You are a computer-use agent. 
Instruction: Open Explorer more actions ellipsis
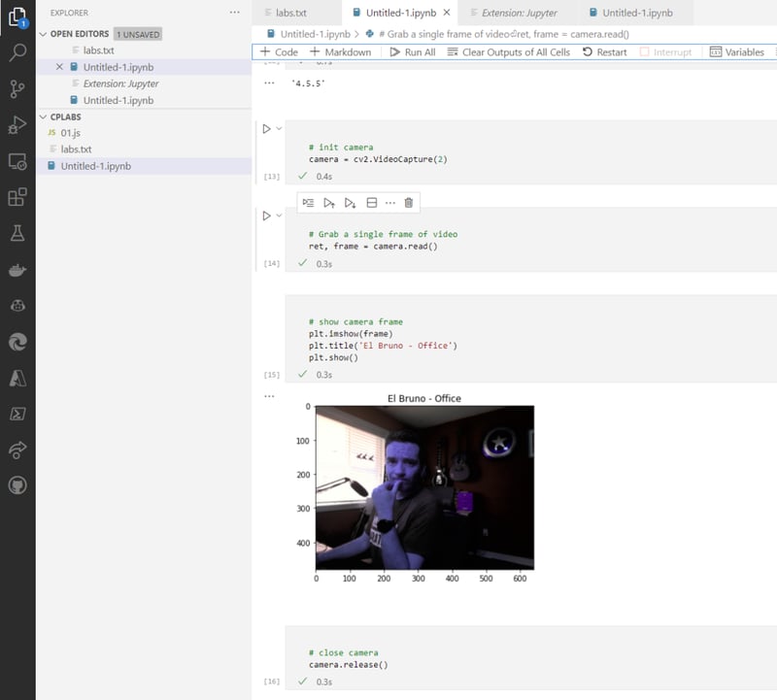(234, 13)
